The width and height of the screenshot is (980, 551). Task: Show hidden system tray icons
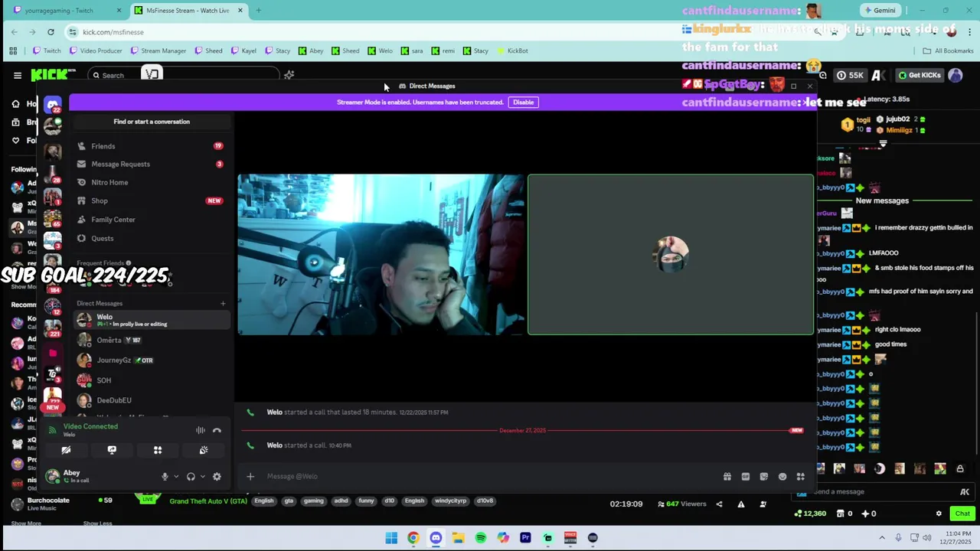point(882,537)
